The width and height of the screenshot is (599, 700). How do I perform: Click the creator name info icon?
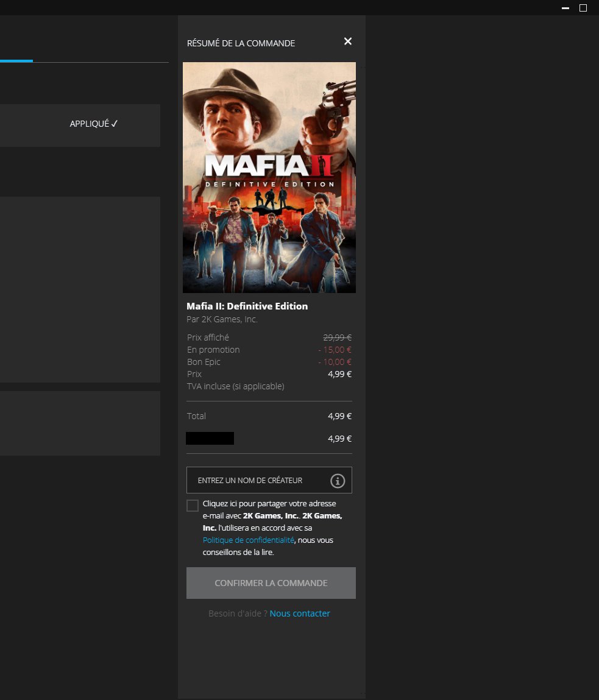(x=338, y=481)
